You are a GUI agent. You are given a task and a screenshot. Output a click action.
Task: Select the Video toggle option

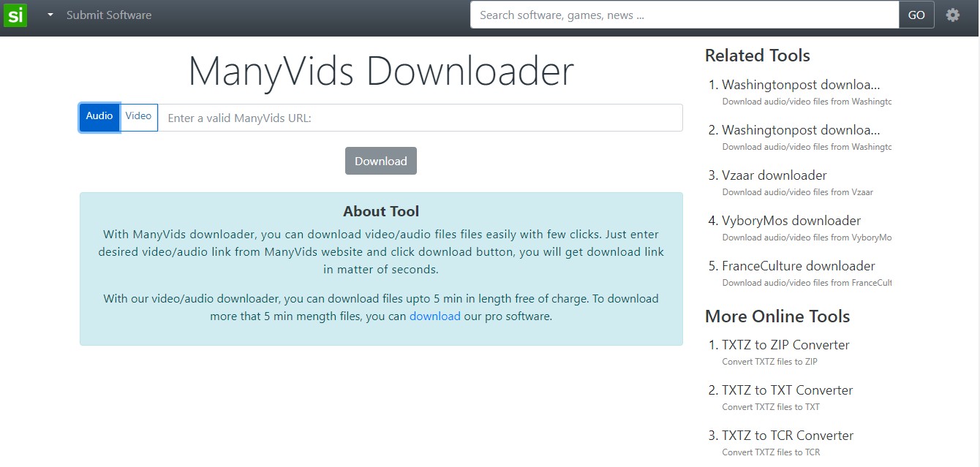tap(138, 117)
